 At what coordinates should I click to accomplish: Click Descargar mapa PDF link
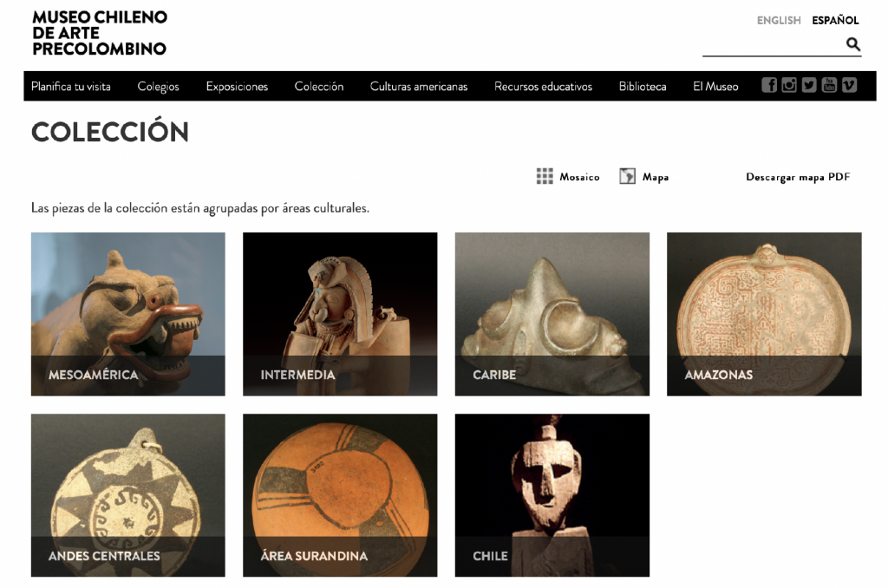pyautogui.click(x=798, y=177)
